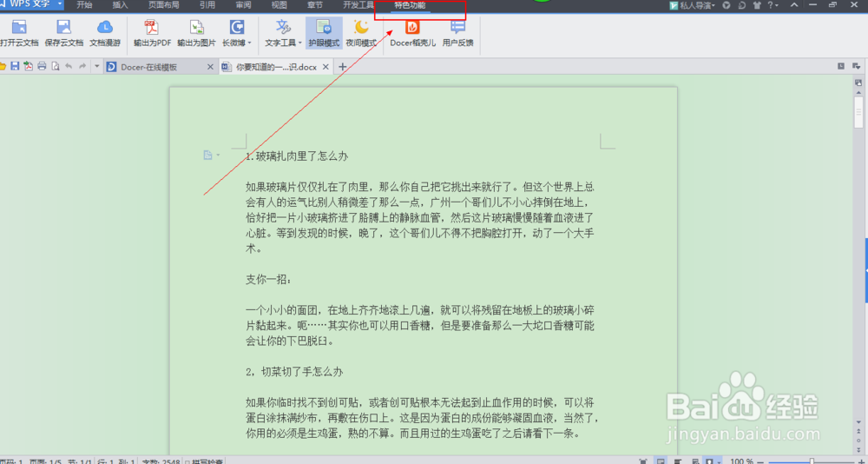Click the 文字工具 text tools icon

283,28
